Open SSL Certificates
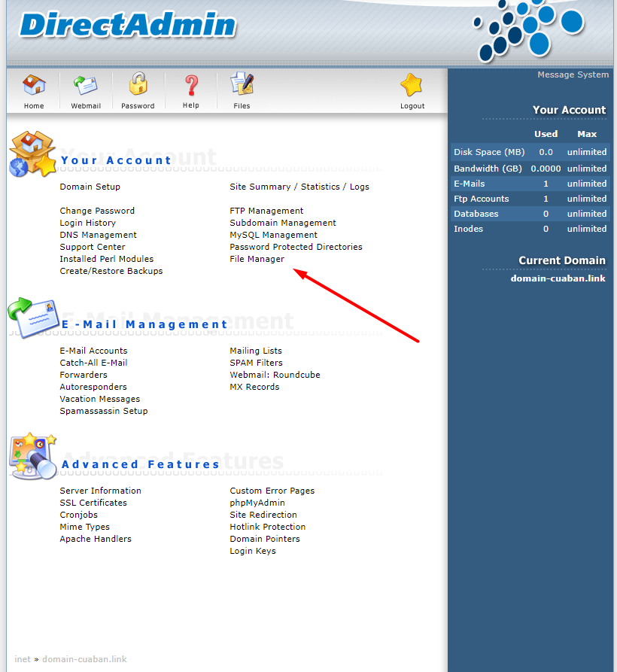The image size is (617, 672). point(93,503)
